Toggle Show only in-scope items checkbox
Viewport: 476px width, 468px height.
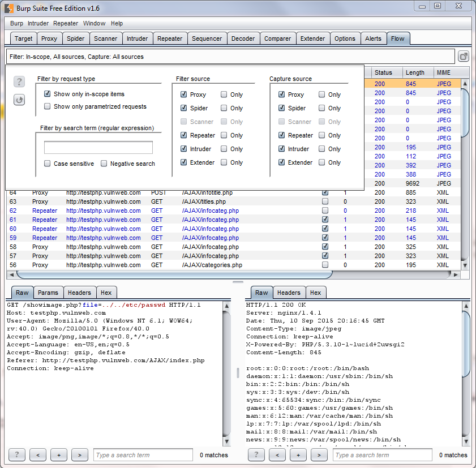point(47,94)
